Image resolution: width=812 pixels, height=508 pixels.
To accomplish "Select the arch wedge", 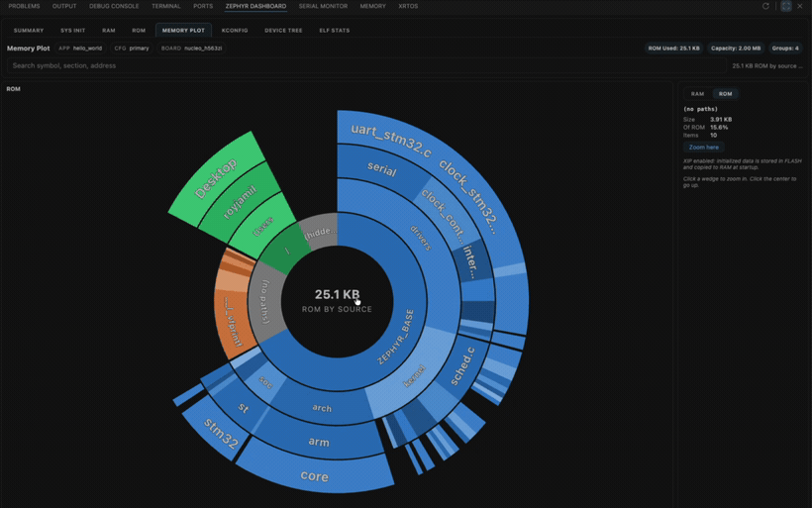I will [322, 408].
